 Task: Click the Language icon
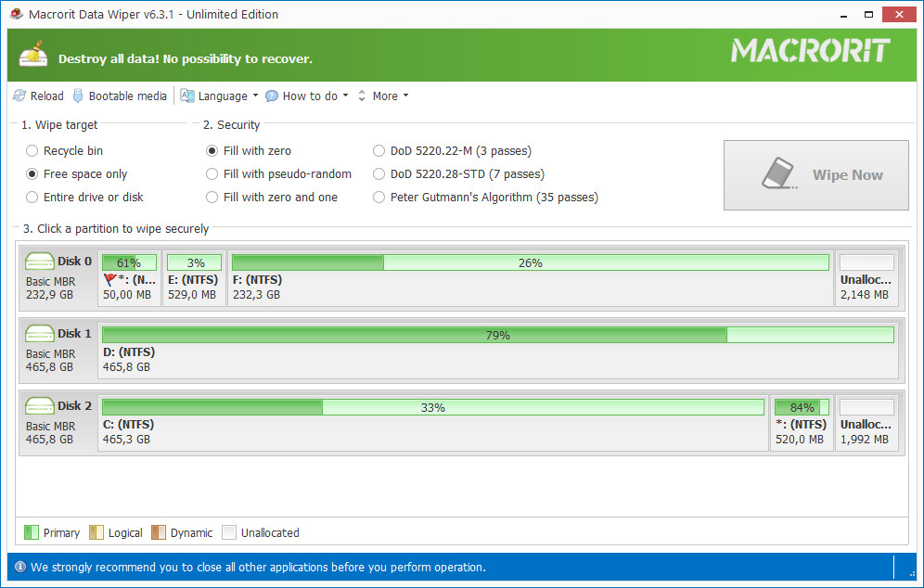(186, 96)
